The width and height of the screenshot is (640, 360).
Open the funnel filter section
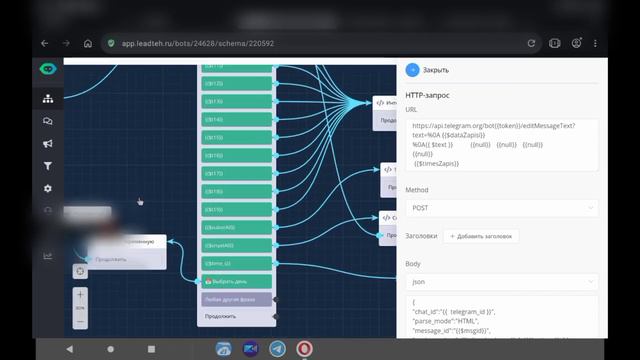pyautogui.click(x=48, y=166)
